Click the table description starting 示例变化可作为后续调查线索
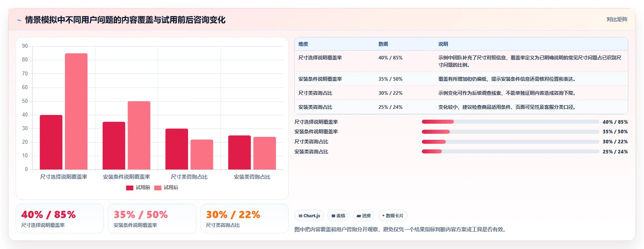The width and height of the screenshot is (644, 249). 507,93
